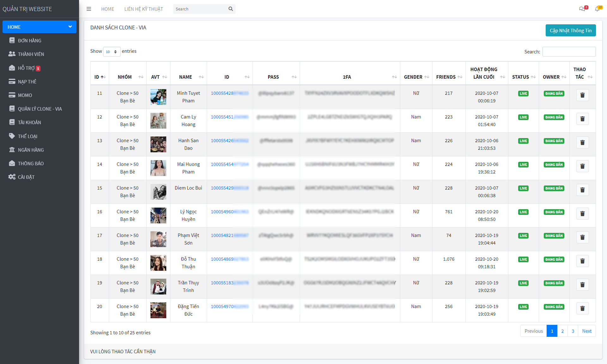Click trash icon for Lý Ngọc Huyền
The width and height of the screenshot is (607, 364).
(582, 214)
